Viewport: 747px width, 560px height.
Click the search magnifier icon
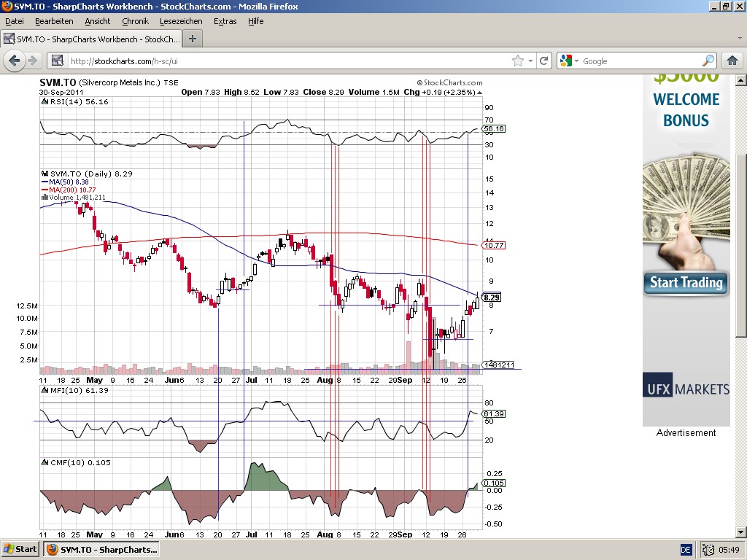(708, 61)
